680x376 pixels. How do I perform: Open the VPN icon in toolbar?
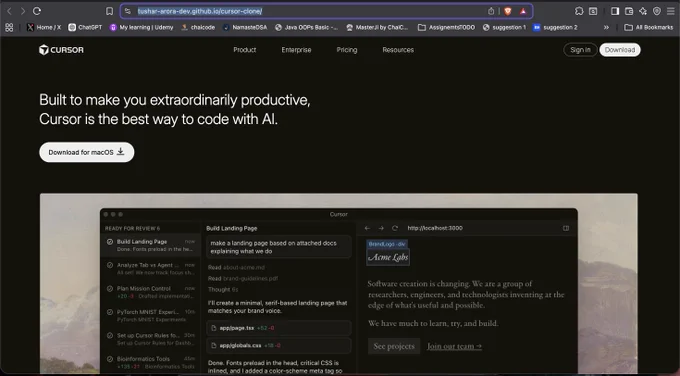tap(657, 11)
